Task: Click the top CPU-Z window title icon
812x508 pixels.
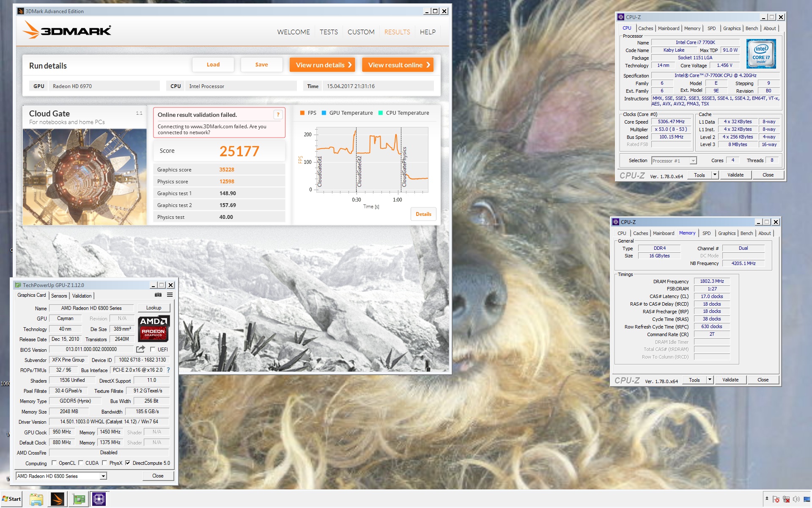Action: pos(621,17)
